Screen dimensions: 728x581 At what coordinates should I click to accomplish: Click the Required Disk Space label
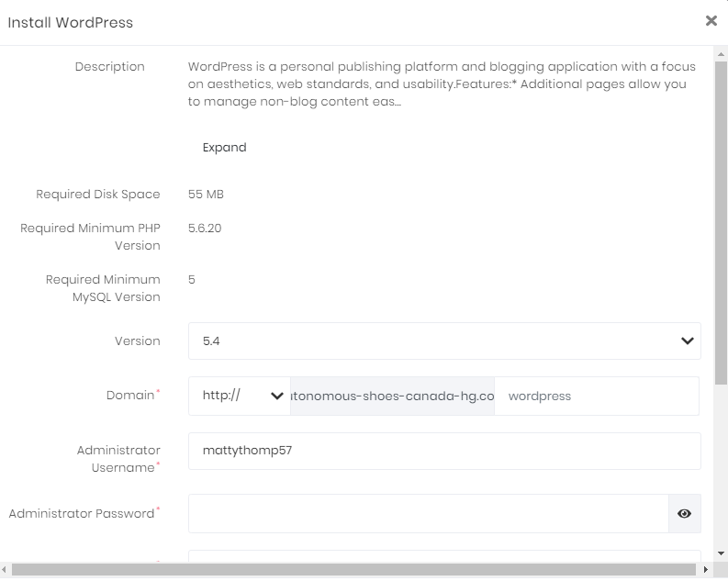[x=98, y=194]
